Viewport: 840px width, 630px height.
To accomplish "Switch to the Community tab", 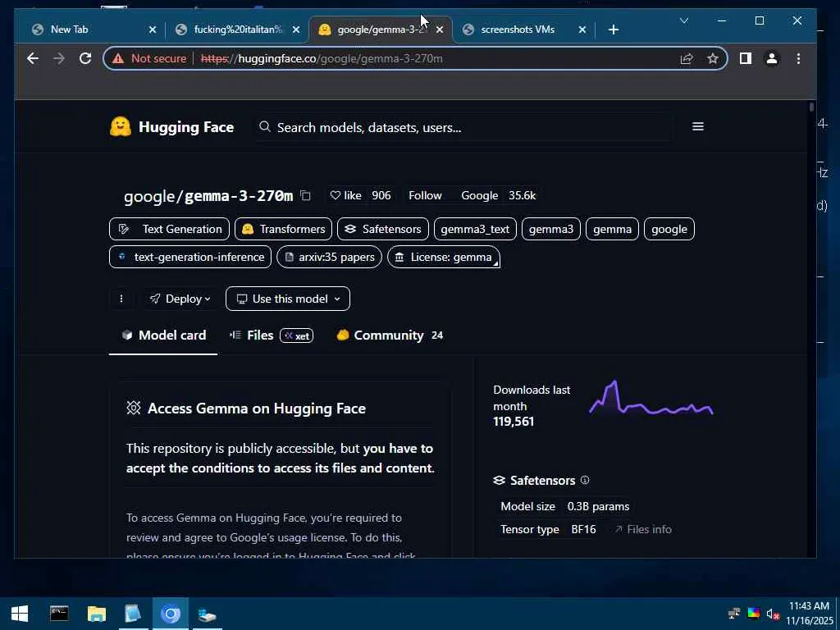I will click(x=389, y=336).
